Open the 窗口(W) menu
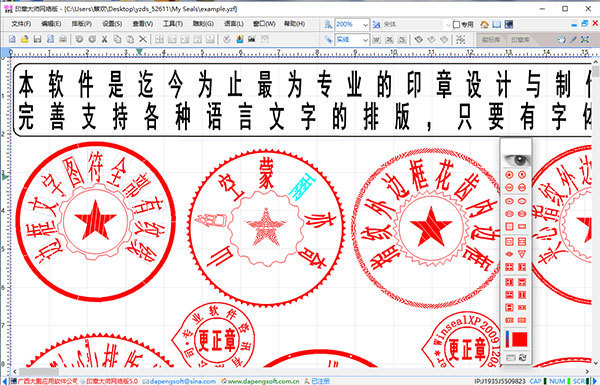 click(x=264, y=24)
